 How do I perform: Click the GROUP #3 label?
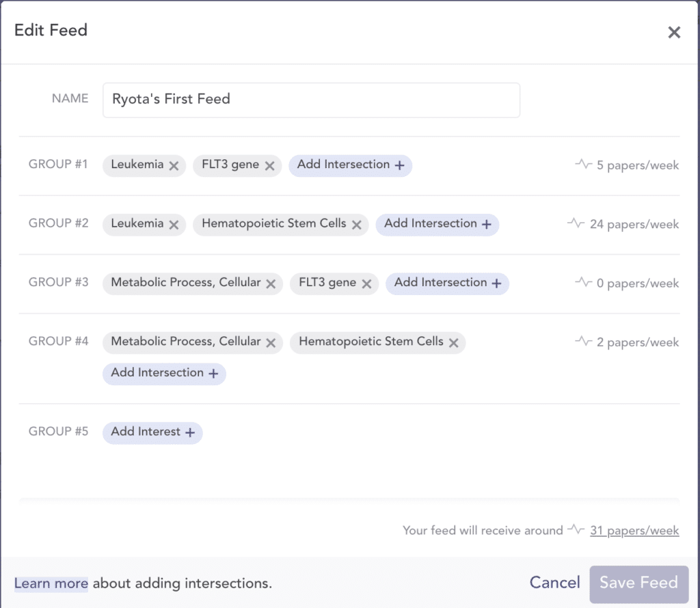[59, 282]
